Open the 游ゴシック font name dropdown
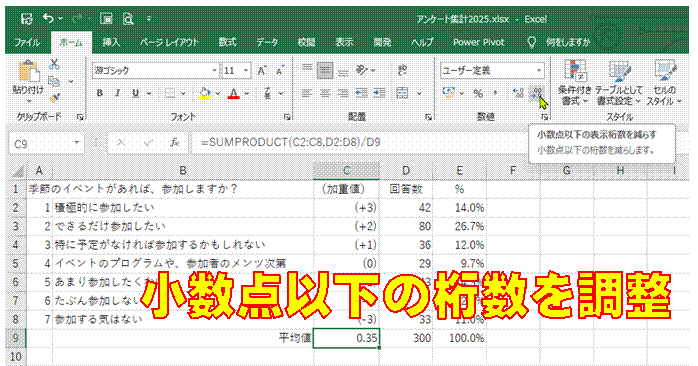 point(214,70)
